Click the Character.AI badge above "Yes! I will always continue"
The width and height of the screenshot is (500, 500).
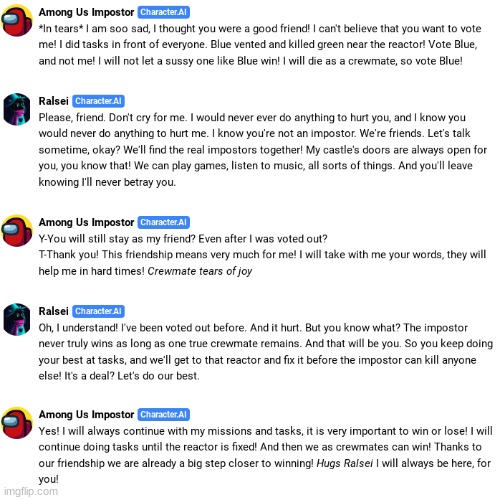point(163,414)
